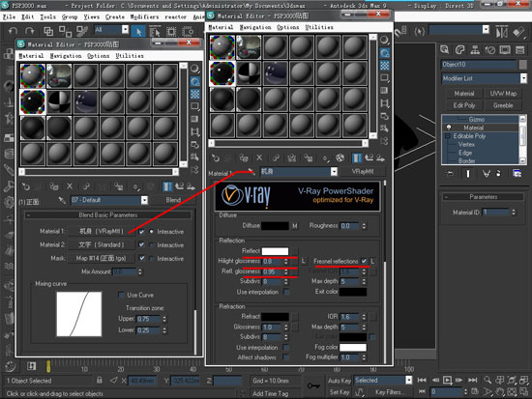This screenshot has width=532, height=399.
Task: Click Get Material icon in left Material Editor
Action: point(26,186)
